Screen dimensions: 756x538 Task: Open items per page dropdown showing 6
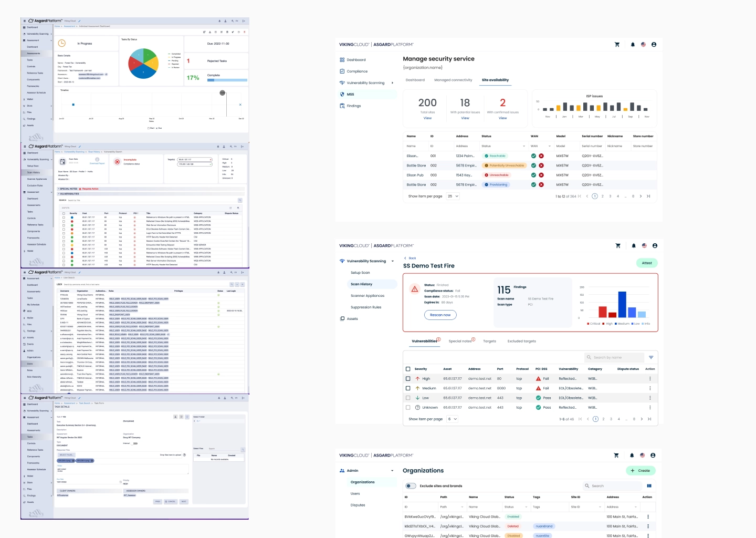point(452,419)
